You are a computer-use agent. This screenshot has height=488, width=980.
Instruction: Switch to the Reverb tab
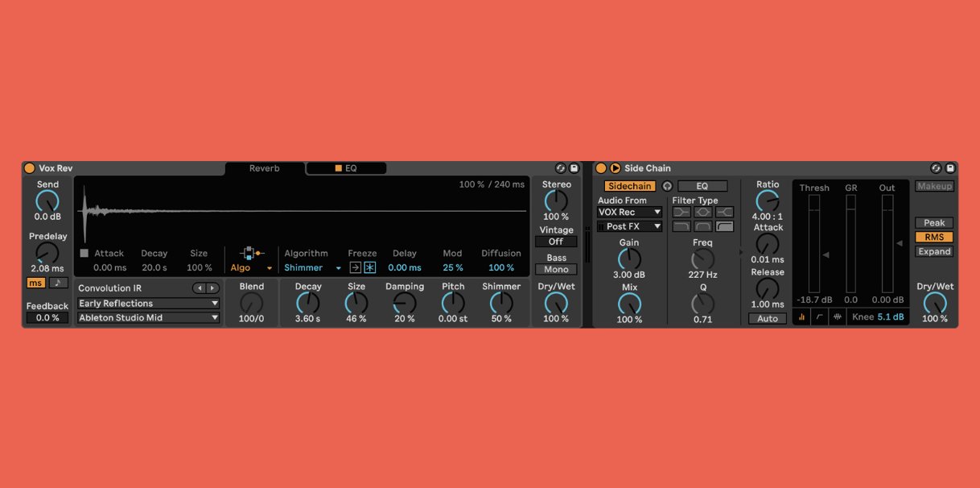tap(265, 168)
